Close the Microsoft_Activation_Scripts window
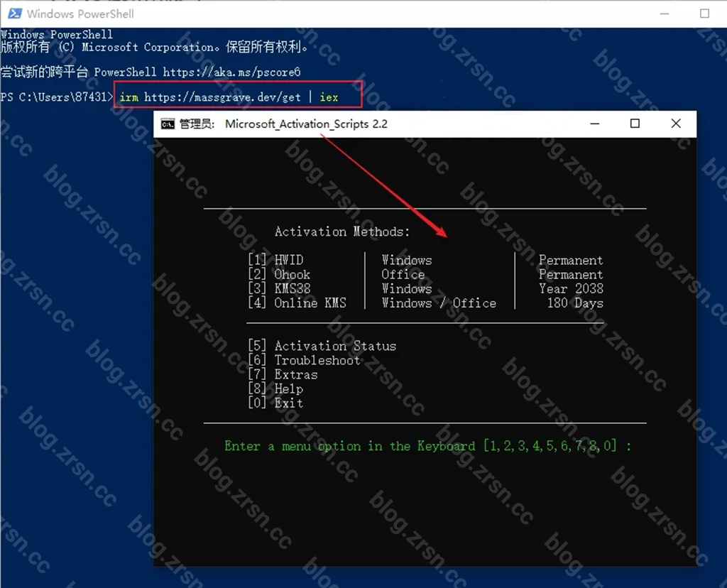The image size is (727, 588). pyautogui.click(x=676, y=124)
